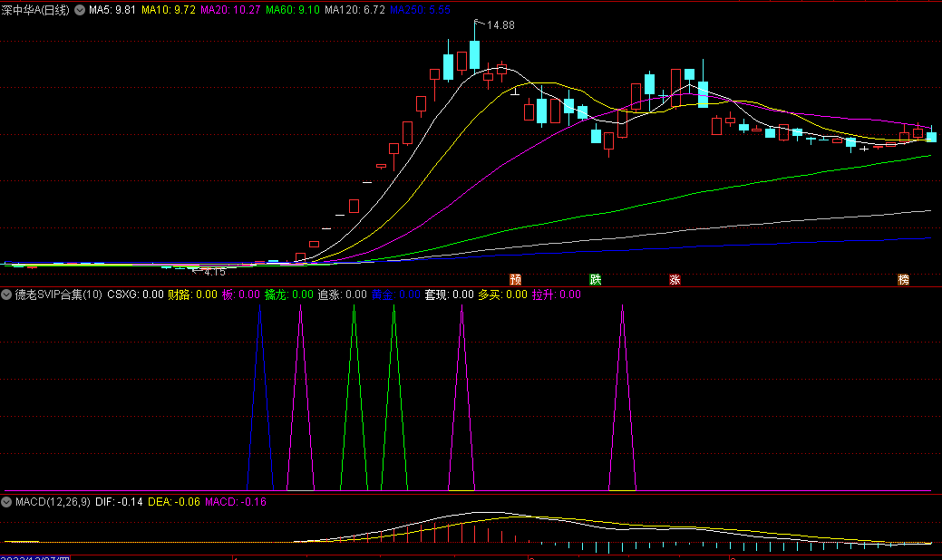This screenshot has width=942, height=560.
Task: Click the magenta 拉升 indicator label
Action: point(556,294)
